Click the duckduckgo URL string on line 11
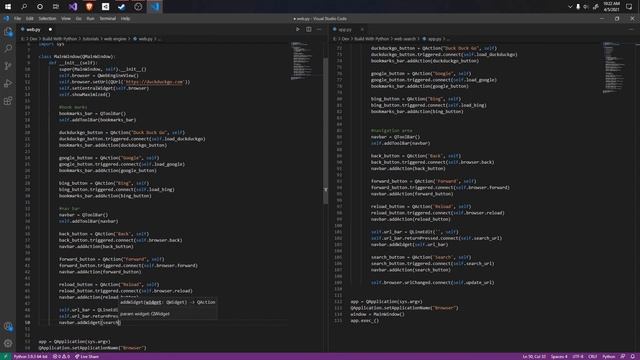 tap(155, 82)
